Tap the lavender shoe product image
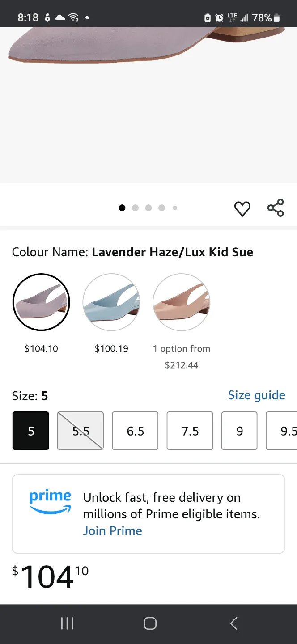The image size is (297, 644). (x=148, y=45)
